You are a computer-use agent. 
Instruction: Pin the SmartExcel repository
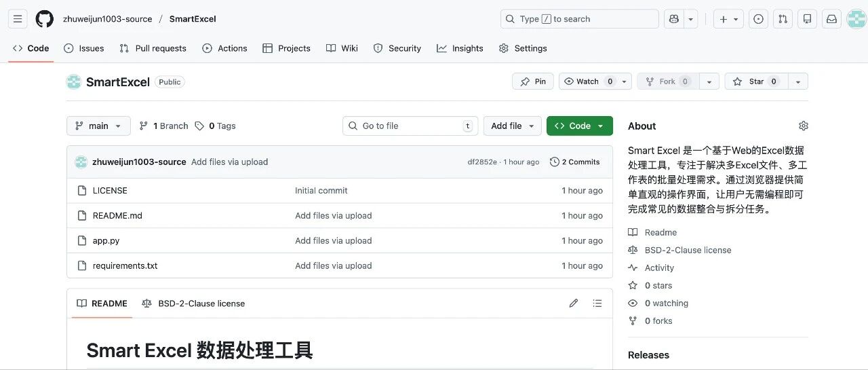[533, 81]
